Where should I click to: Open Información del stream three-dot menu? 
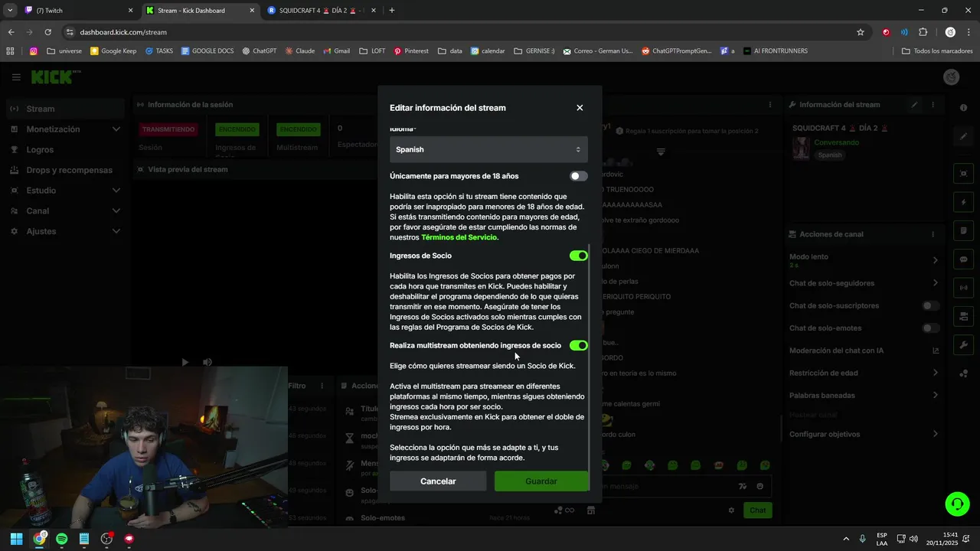(x=933, y=105)
